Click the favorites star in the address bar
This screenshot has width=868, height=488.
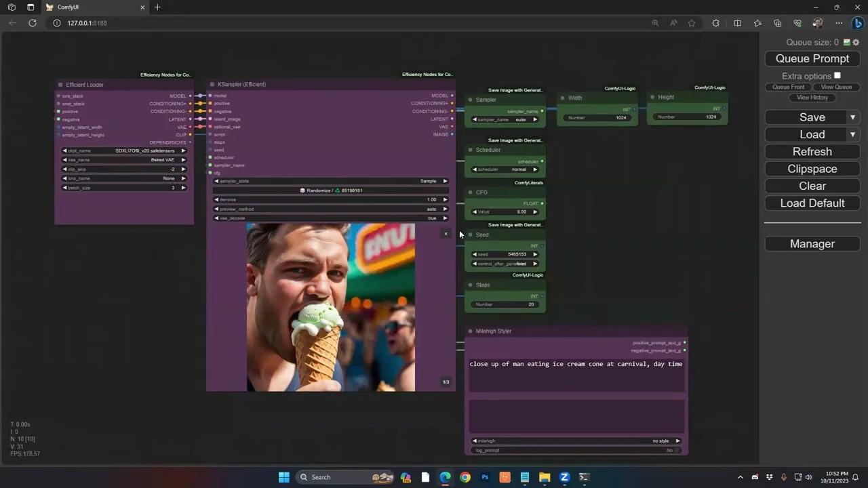pos(691,23)
